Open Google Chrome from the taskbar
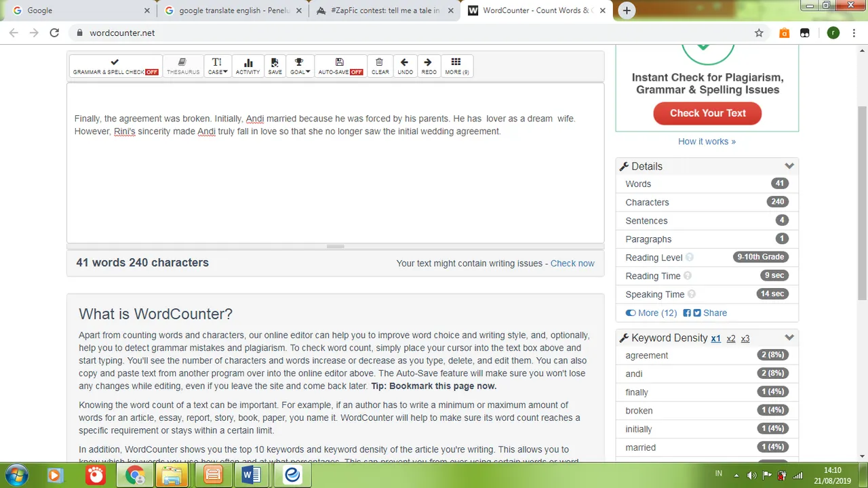 (134, 475)
